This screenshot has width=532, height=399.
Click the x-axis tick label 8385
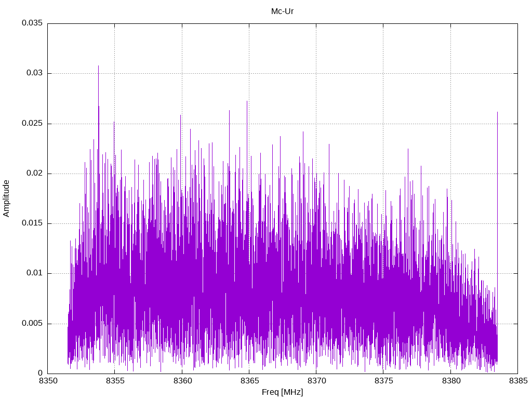518,381
